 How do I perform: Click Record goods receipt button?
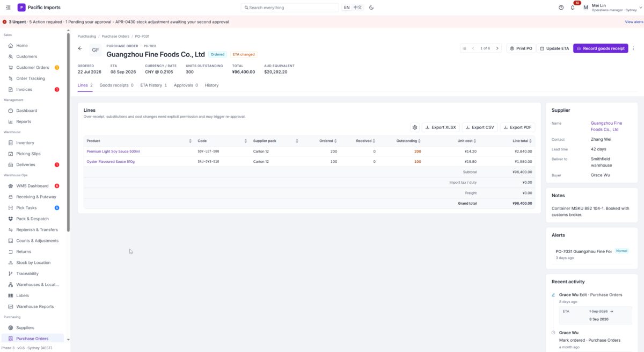601,48
